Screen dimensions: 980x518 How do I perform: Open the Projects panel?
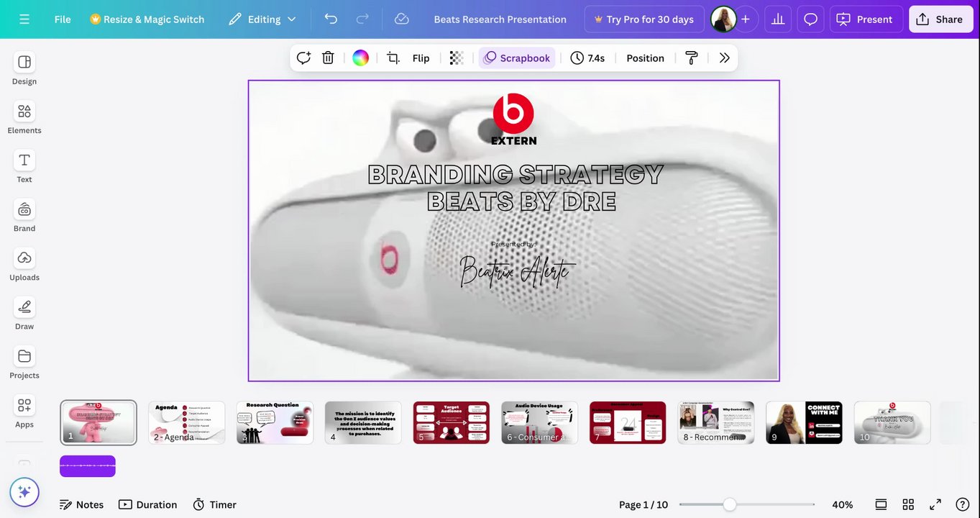(x=24, y=362)
